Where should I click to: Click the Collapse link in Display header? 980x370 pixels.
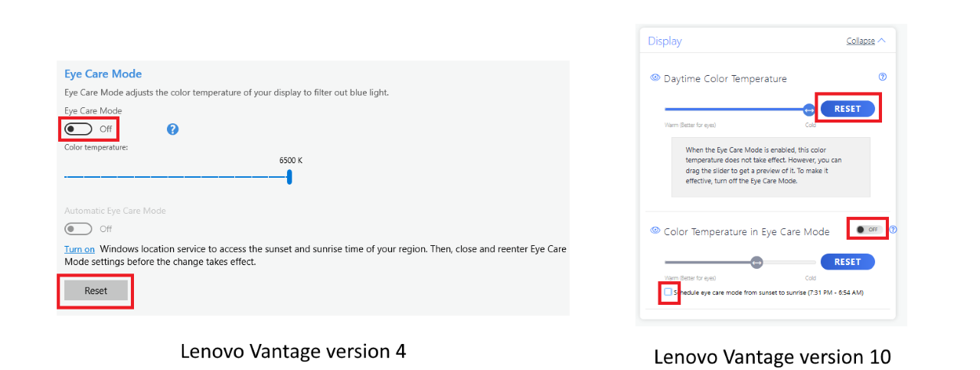tap(861, 41)
